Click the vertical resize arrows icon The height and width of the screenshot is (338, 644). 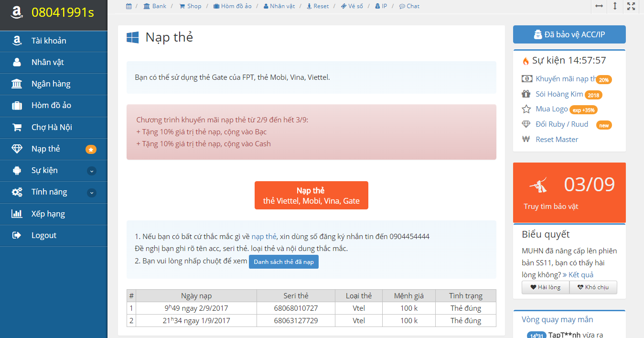615,6
